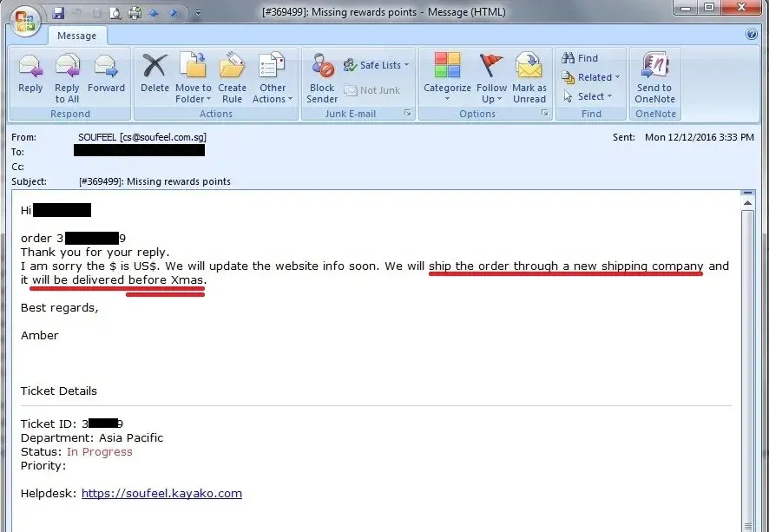The image size is (769, 532).
Task: Delete the message
Action: pos(154,75)
